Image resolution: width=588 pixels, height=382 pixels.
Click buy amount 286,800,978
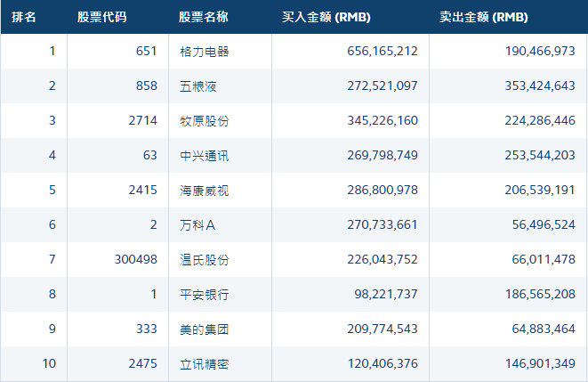pyautogui.click(x=383, y=190)
